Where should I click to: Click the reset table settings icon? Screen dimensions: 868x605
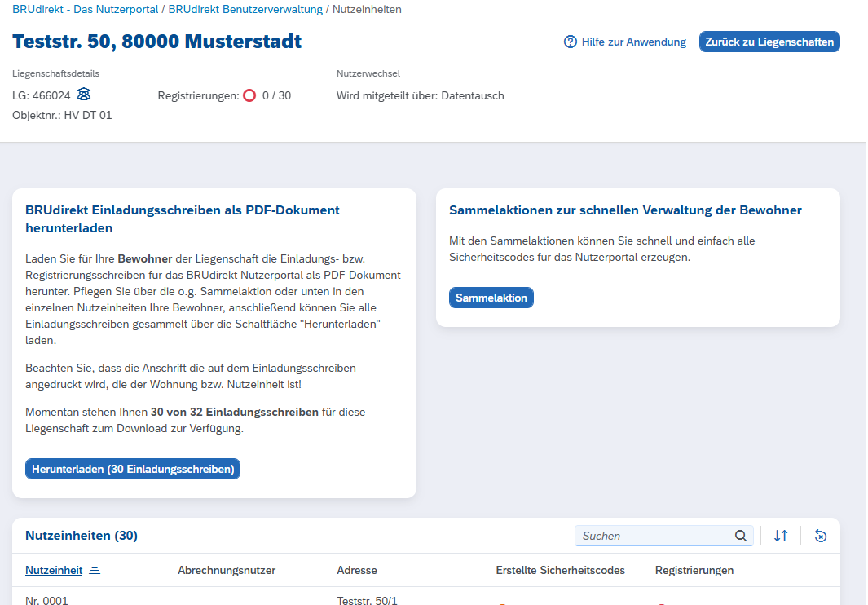[820, 536]
